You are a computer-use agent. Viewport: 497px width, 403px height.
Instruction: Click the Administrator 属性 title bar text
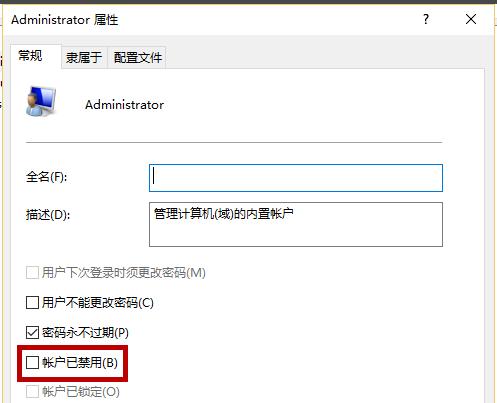[x=65, y=20]
